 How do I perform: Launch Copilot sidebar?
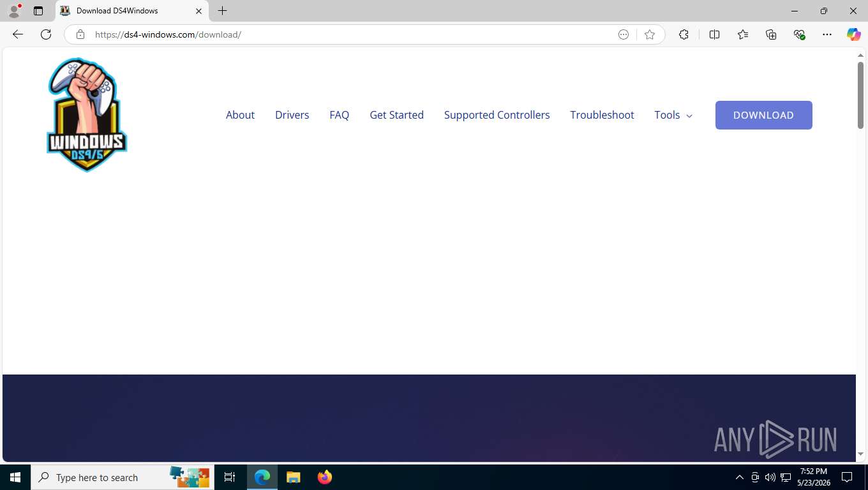pos(853,34)
